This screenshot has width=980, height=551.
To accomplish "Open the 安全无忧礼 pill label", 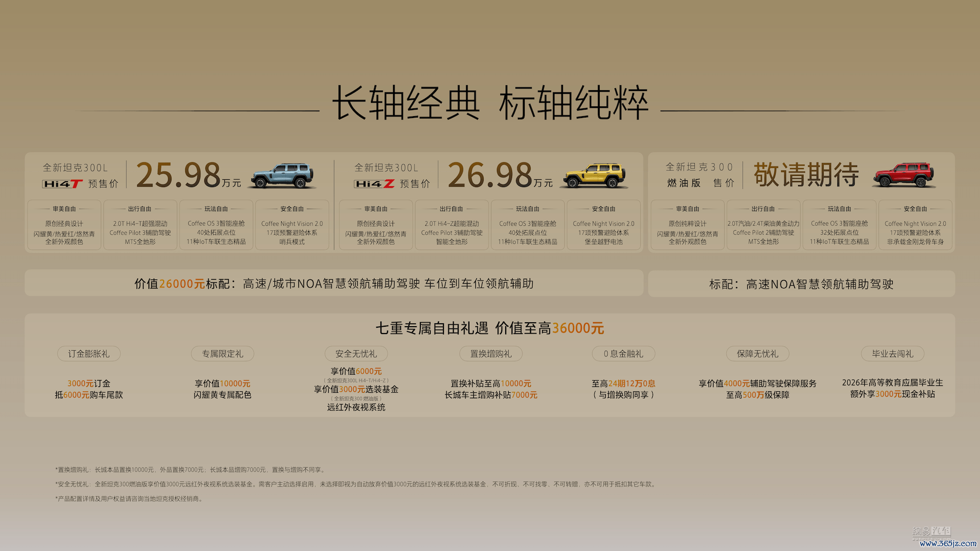I will 356,354.
